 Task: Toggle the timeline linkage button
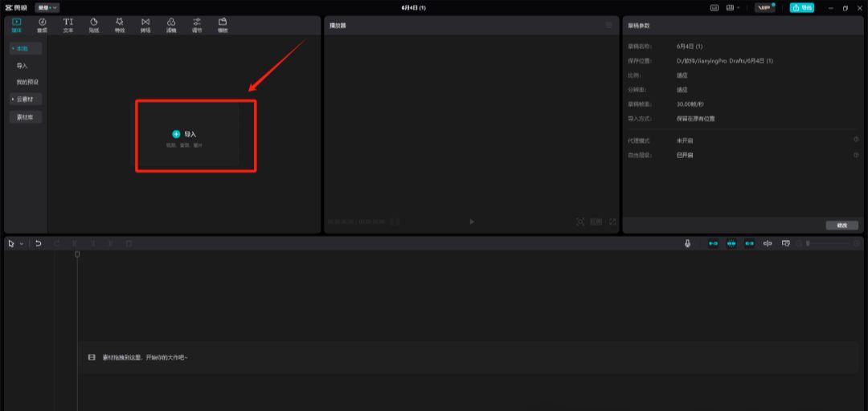(749, 243)
